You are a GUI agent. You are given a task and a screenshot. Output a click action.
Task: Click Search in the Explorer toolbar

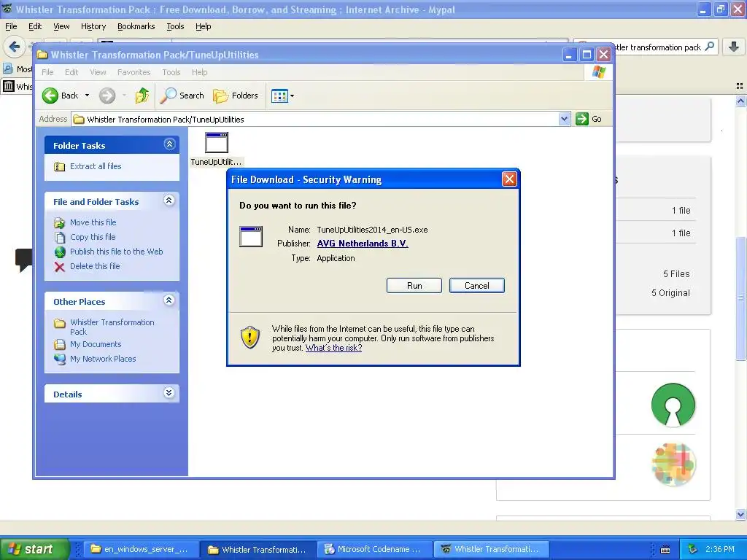182,96
